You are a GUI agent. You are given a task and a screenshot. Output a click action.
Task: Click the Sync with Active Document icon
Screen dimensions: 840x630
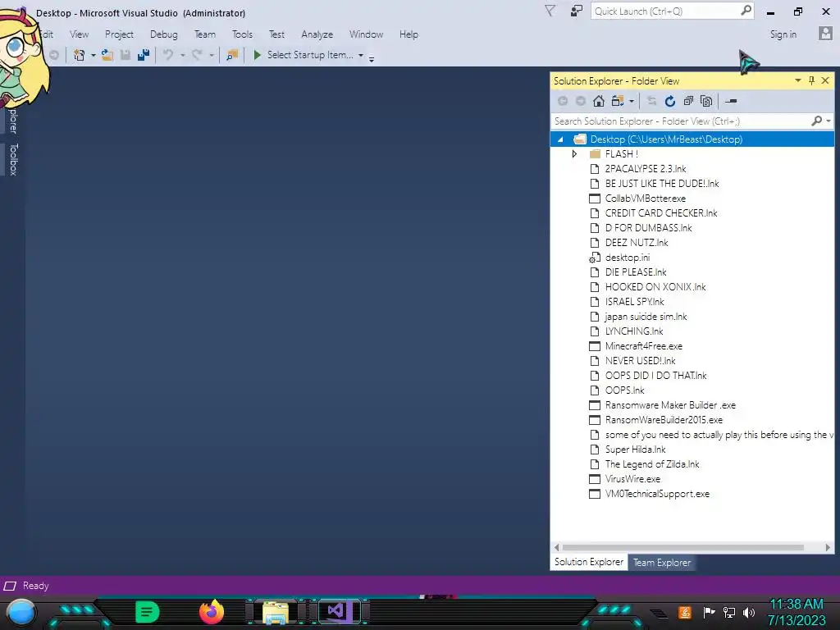coord(651,101)
